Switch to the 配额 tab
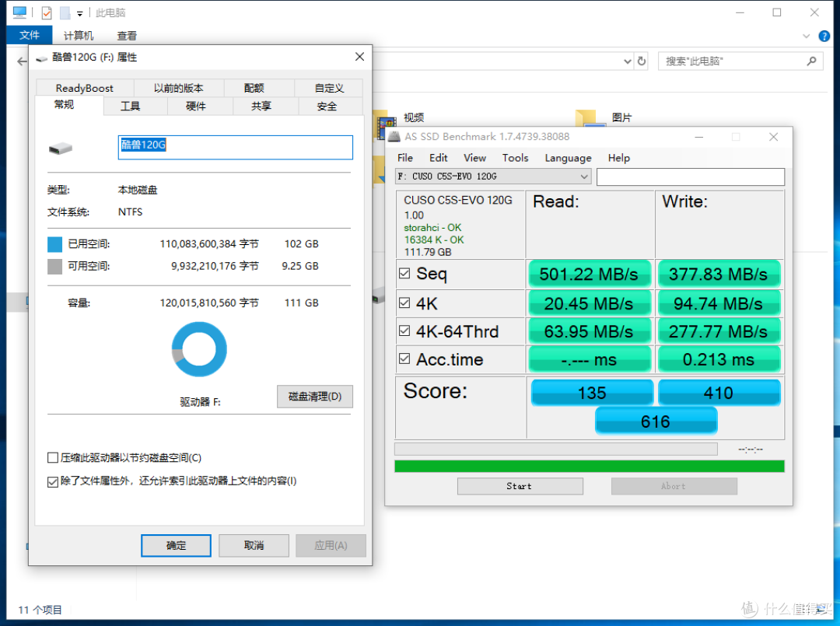840x626 pixels. tap(254, 88)
